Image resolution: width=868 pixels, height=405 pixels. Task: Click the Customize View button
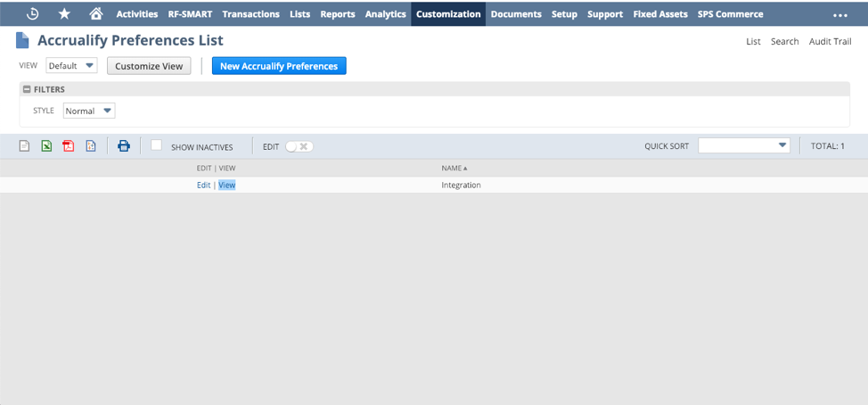pos(149,66)
